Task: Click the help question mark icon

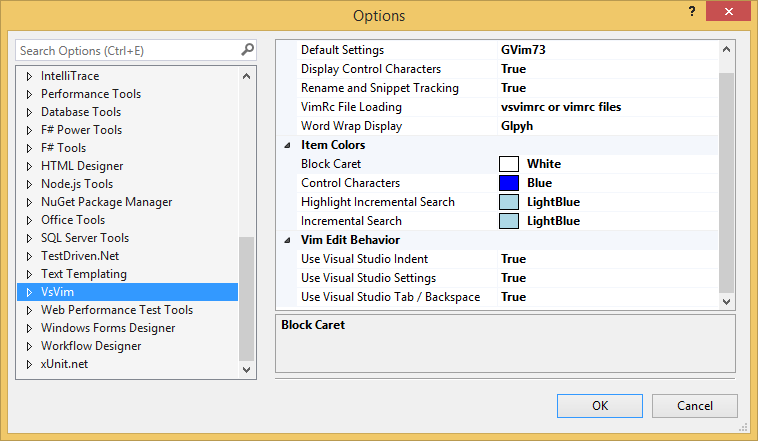Action: [x=689, y=10]
